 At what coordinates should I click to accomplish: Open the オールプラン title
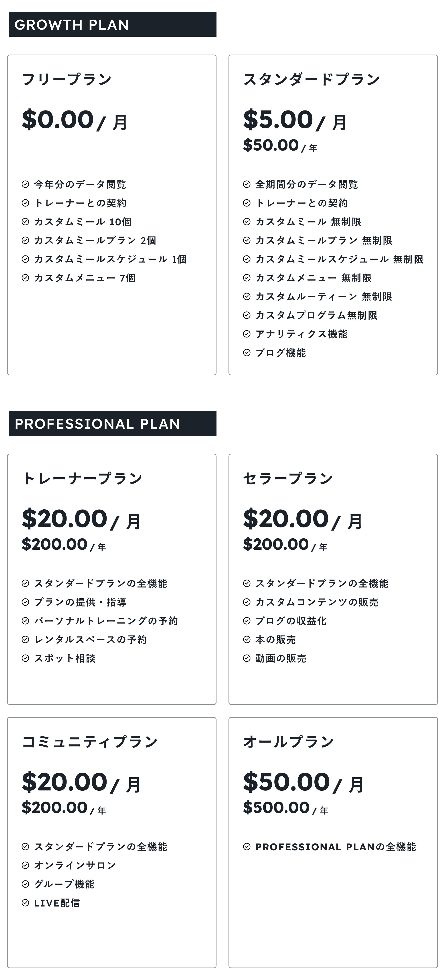288,741
